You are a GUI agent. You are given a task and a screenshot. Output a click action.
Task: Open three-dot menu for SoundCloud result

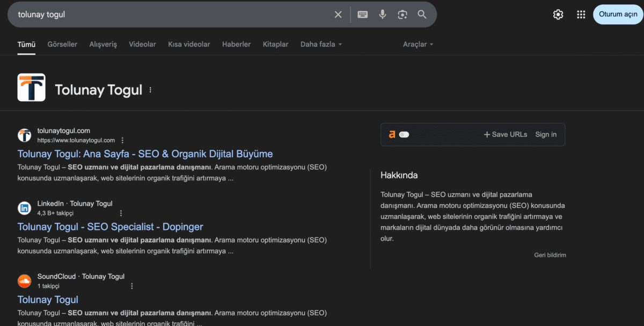click(x=132, y=286)
